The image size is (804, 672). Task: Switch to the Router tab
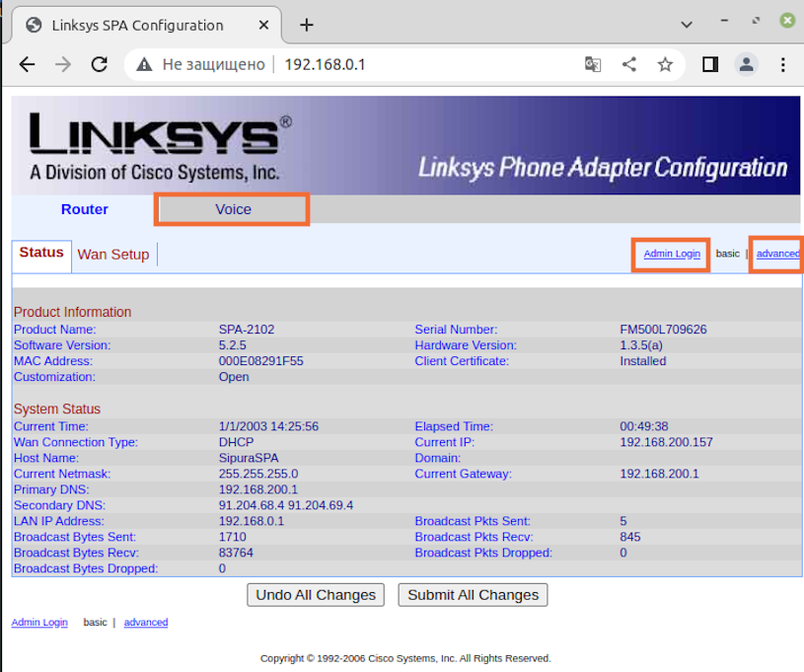pos(85,209)
